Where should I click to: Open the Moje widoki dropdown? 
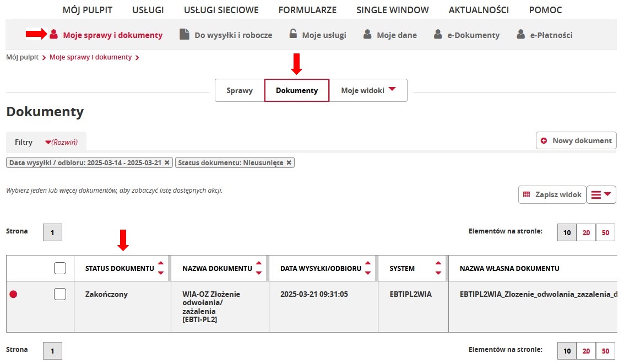368,90
